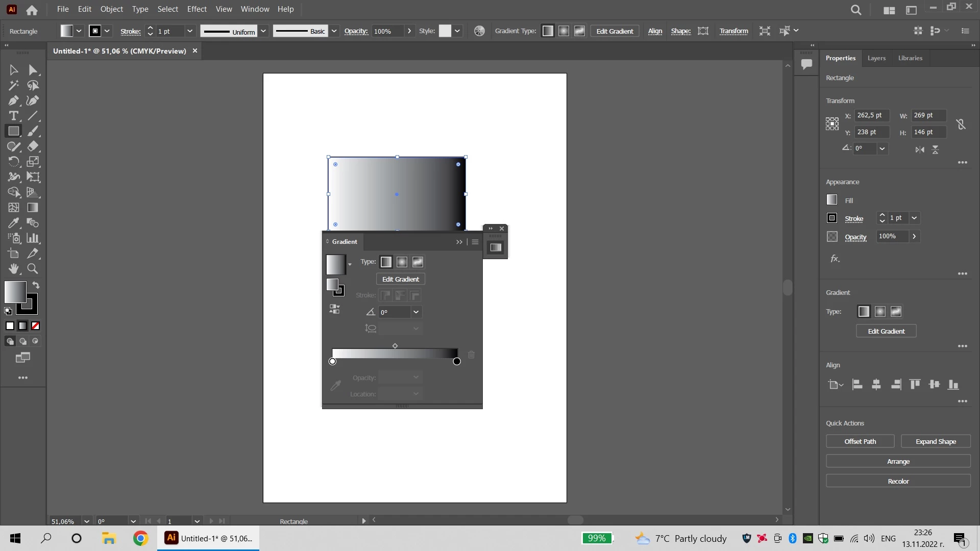Select the Eyedropper tool in toolbar
The height and width of the screenshot is (551, 980).
coord(14,223)
